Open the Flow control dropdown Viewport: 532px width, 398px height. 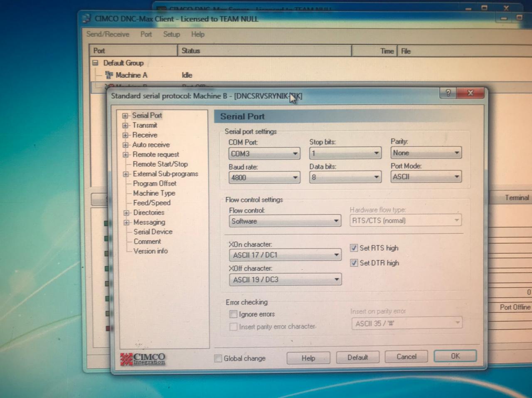pyautogui.click(x=285, y=221)
